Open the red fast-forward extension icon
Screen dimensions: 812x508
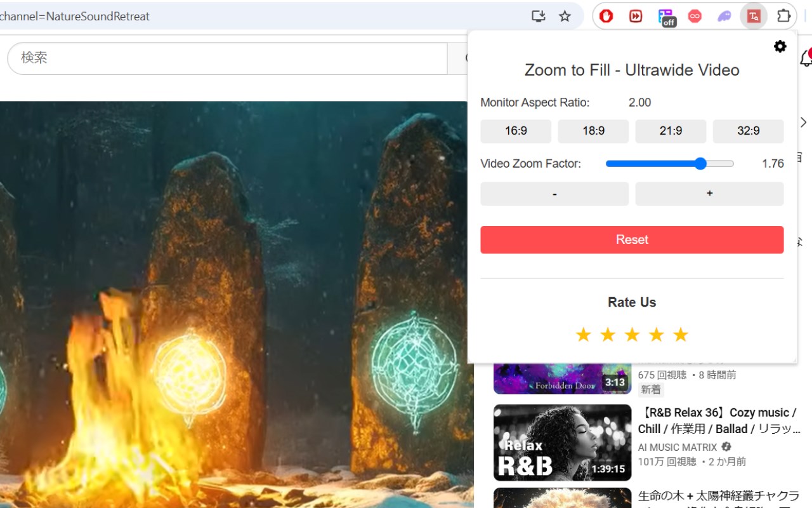(x=636, y=17)
